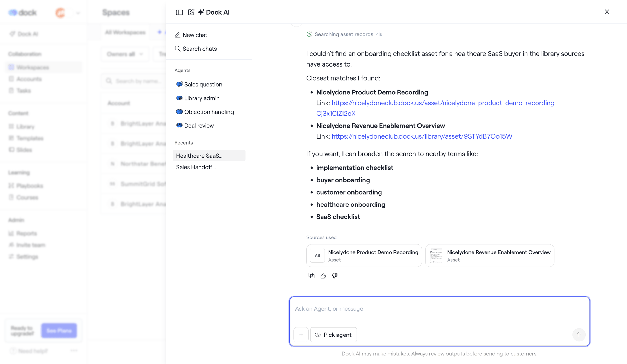Copy the AI response
Screen dimensions: 627x364
[x=311, y=276]
